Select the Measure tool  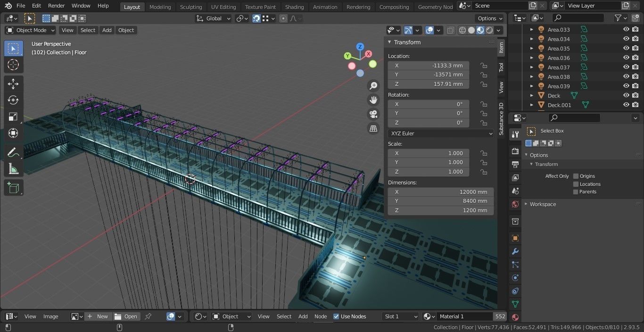coord(13,169)
